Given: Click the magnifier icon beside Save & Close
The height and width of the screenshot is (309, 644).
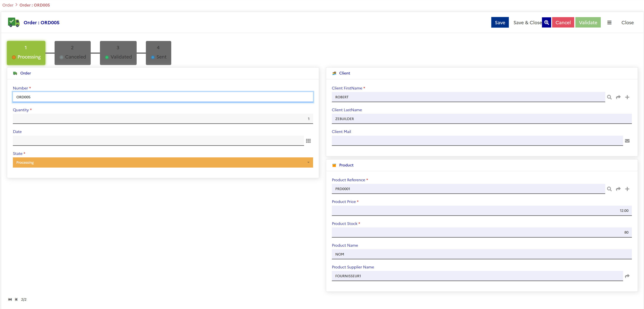Looking at the screenshot, I should tap(547, 23).
